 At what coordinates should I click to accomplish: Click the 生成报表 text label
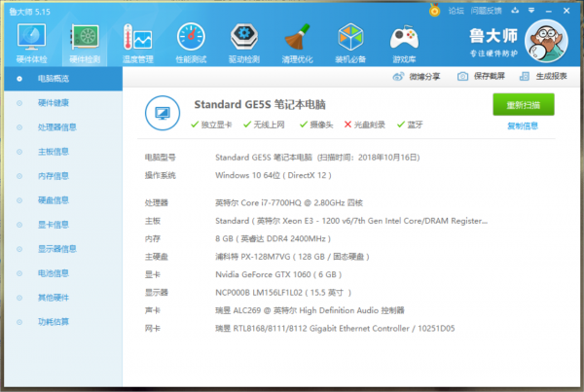(x=551, y=76)
